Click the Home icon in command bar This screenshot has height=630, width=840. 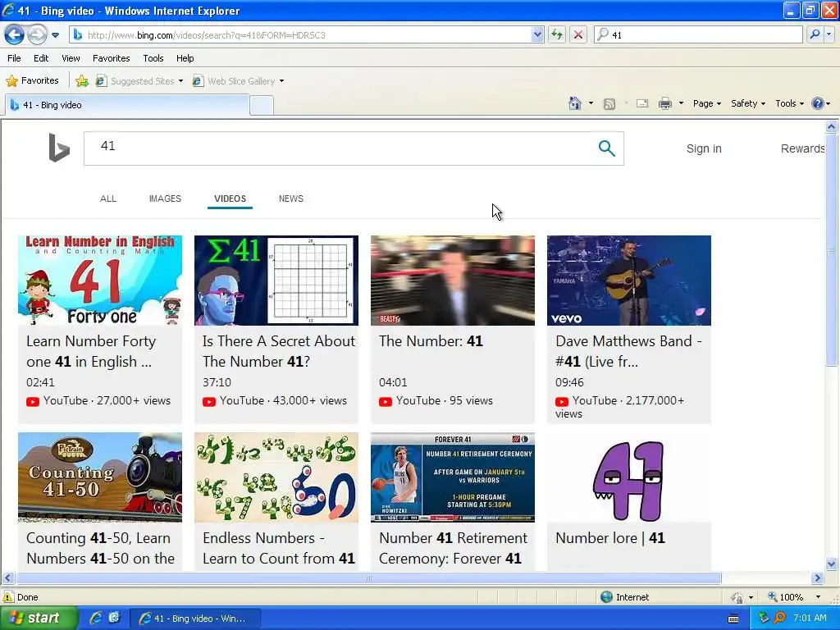coord(575,103)
